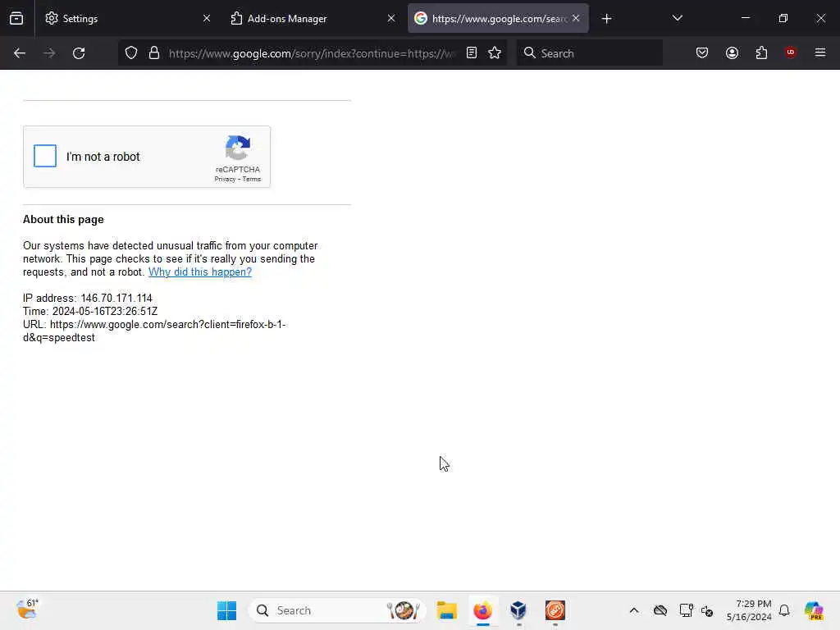The width and height of the screenshot is (840, 630).
Task: Focus the toolbar Search box
Action: pos(589,53)
